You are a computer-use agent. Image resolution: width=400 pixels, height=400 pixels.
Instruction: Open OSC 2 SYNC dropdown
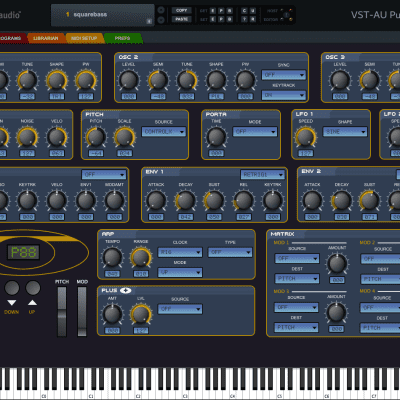coord(284,75)
